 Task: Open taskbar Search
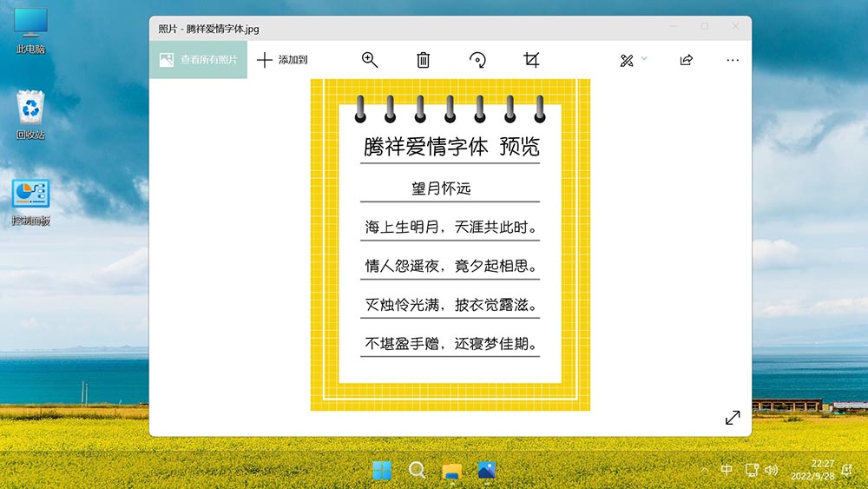[418, 471]
